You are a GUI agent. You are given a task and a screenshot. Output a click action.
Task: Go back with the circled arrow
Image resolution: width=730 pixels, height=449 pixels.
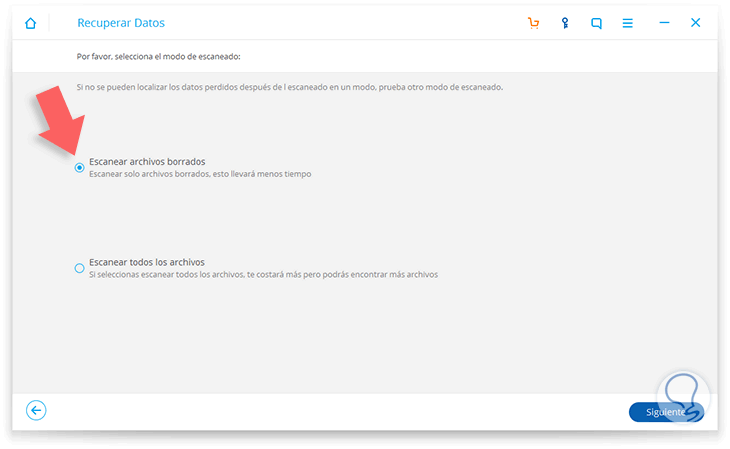(36, 410)
